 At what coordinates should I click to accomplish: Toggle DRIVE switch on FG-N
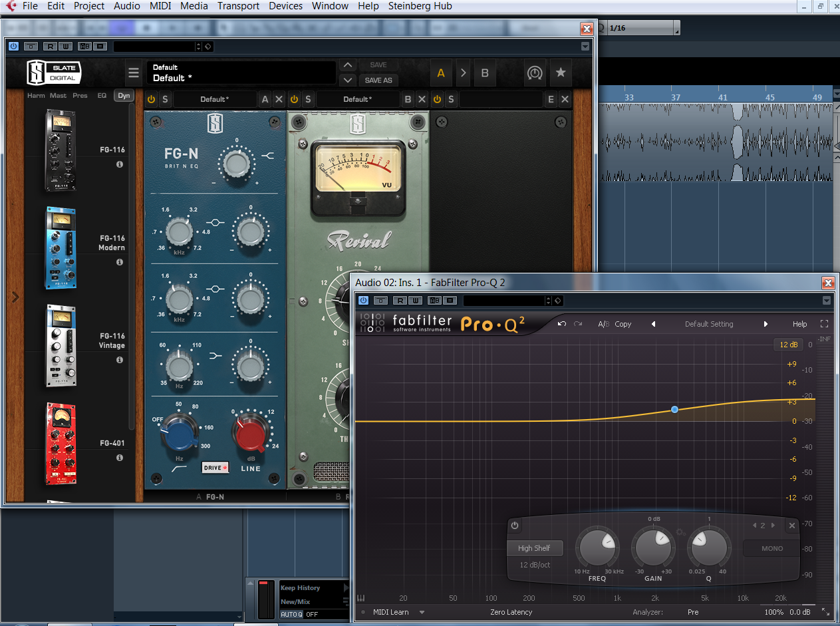(x=215, y=468)
